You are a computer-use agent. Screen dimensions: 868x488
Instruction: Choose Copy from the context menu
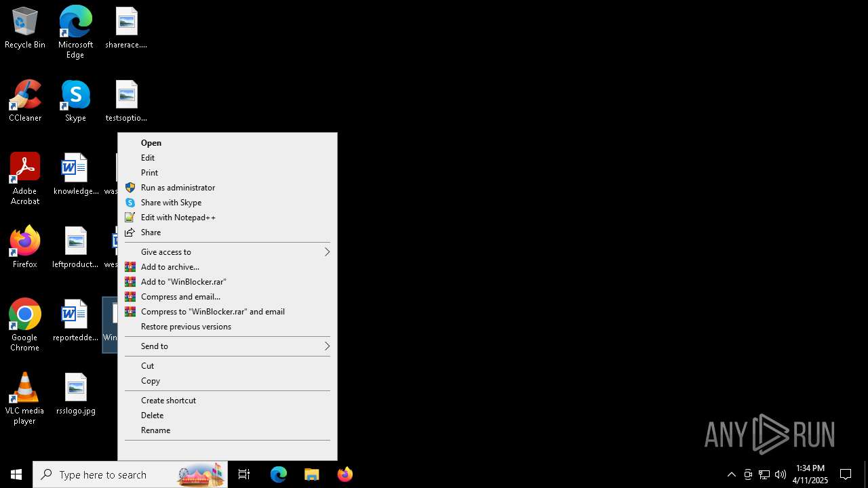pyautogui.click(x=227, y=381)
